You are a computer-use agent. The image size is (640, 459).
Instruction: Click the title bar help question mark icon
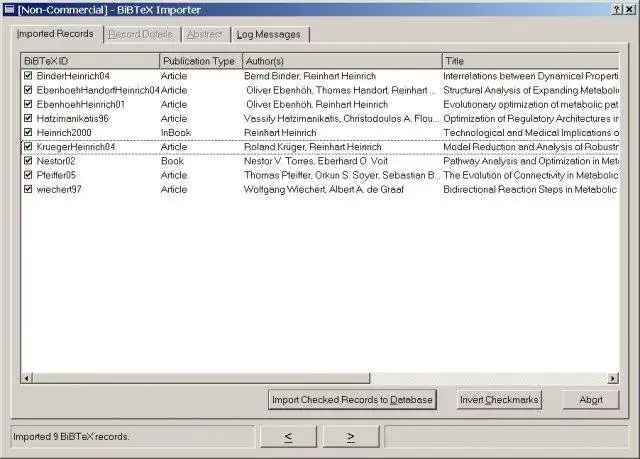[617, 9]
